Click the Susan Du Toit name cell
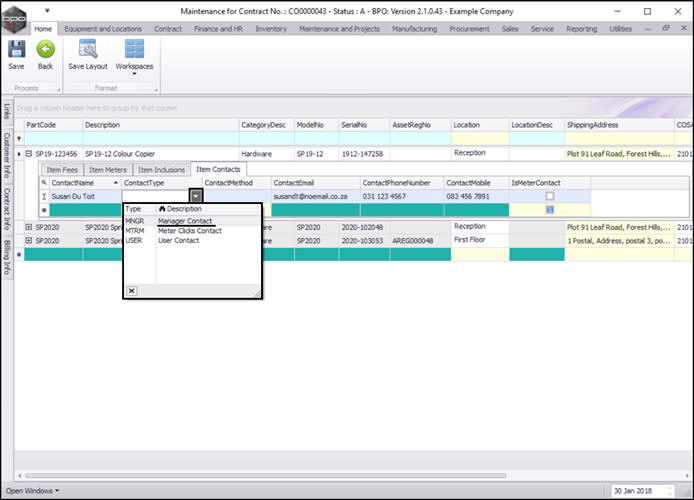The height and width of the screenshot is (500, 694). (85, 196)
